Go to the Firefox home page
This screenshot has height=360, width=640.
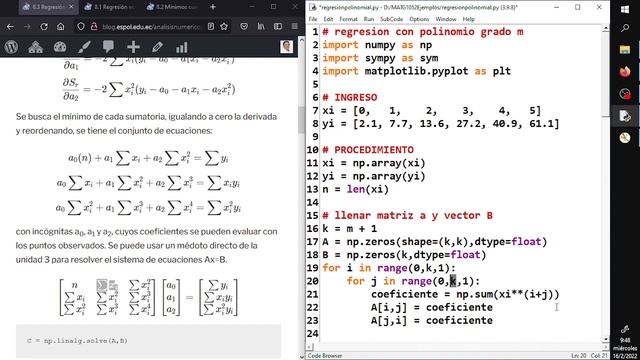click(x=60, y=27)
